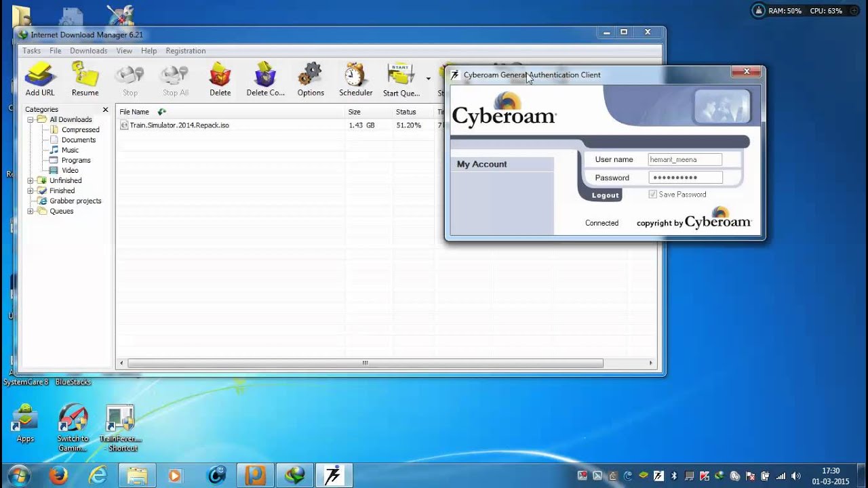Viewport: 868px width, 488px height.
Task: Launch Internet Explorer from the taskbar
Action: tap(98, 476)
